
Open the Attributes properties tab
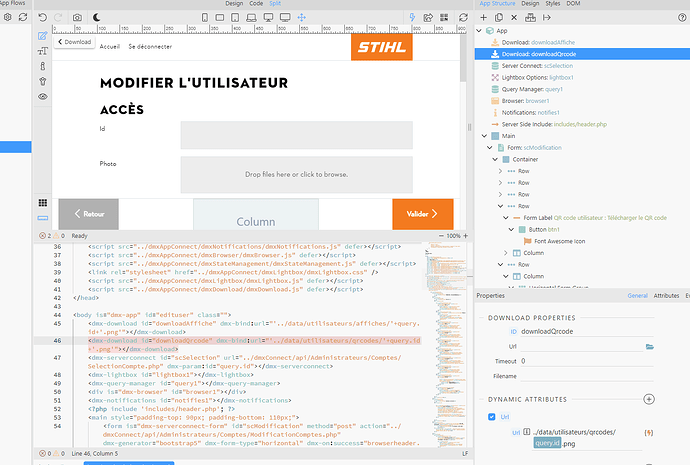(666, 296)
